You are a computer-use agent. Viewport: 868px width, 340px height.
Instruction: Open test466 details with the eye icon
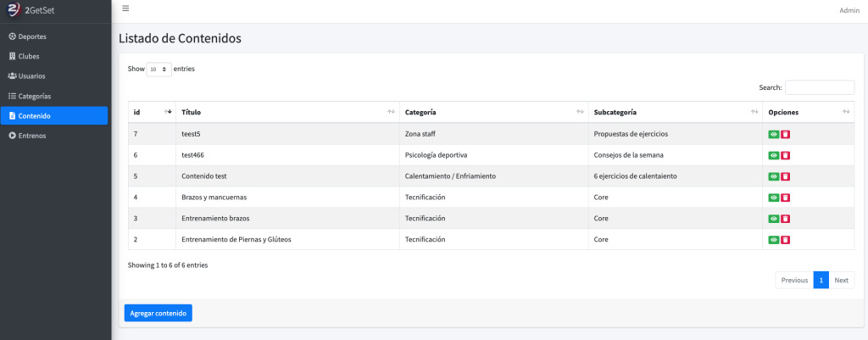point(773,155)
